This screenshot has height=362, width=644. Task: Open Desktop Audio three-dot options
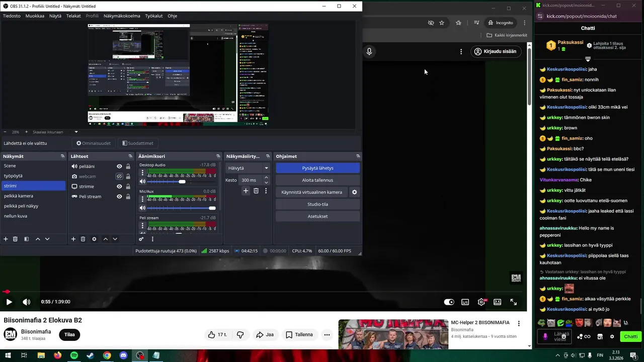point(142,172)
